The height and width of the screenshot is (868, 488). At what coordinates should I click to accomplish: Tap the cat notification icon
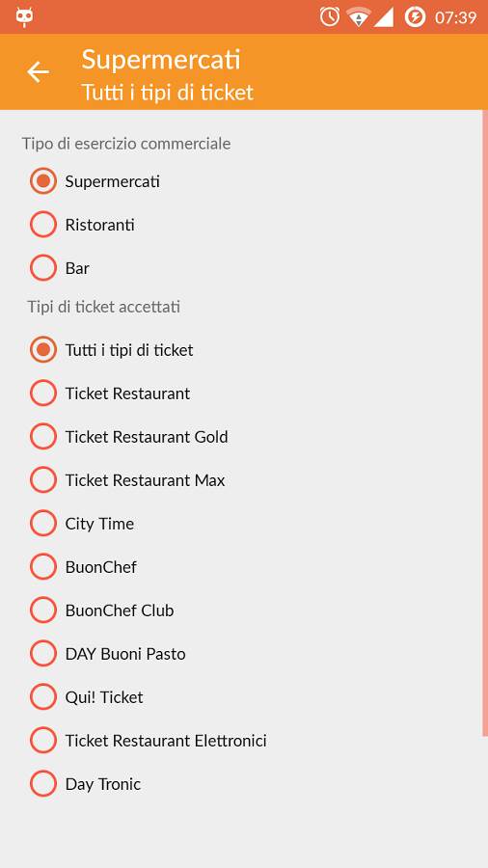25,17
